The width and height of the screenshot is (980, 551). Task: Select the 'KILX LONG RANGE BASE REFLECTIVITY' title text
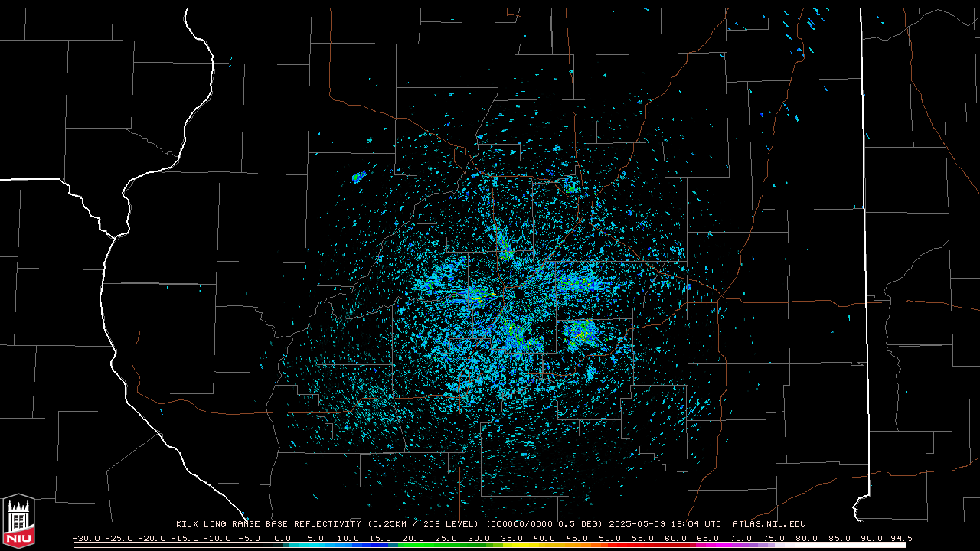[x=268, y=524]
